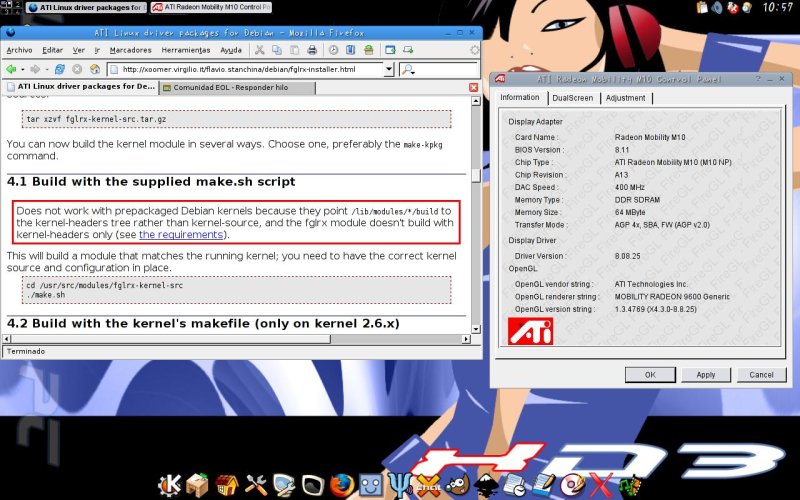
Task: Click the Cancel button in ATI Control Panel
Action: 761,374
